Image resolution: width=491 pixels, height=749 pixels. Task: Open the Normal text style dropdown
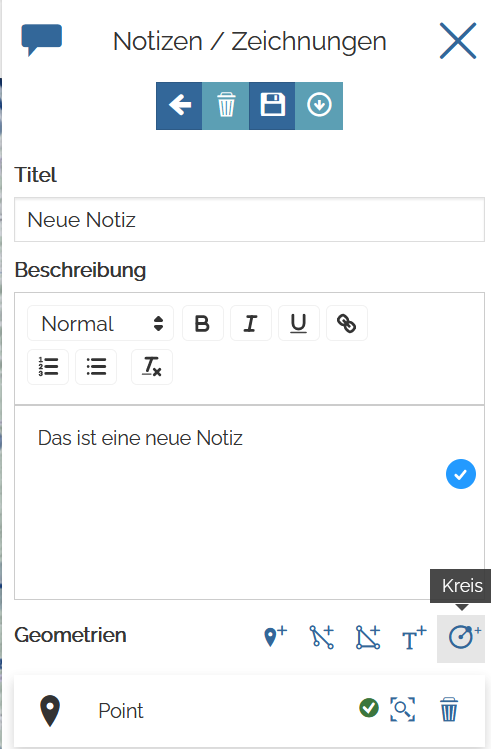coord(100,323)
